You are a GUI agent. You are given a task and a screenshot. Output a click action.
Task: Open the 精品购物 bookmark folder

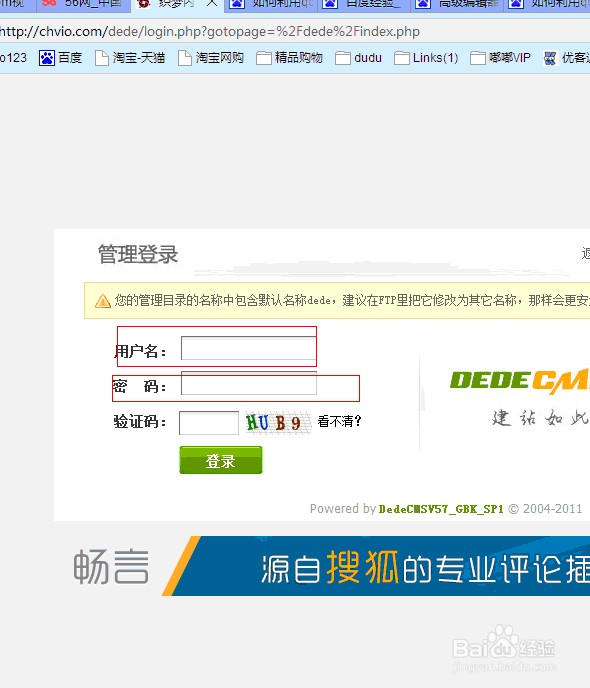click(289, 58)
